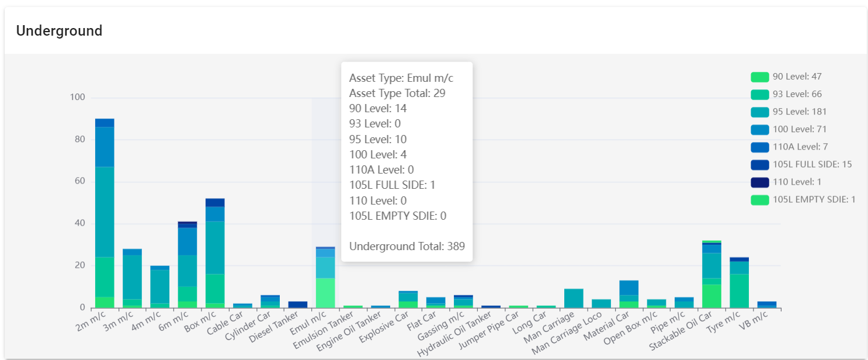Click the Explosive Car bar
The width and height of the screenshot is (868, 360).
[x=408, y=299]
